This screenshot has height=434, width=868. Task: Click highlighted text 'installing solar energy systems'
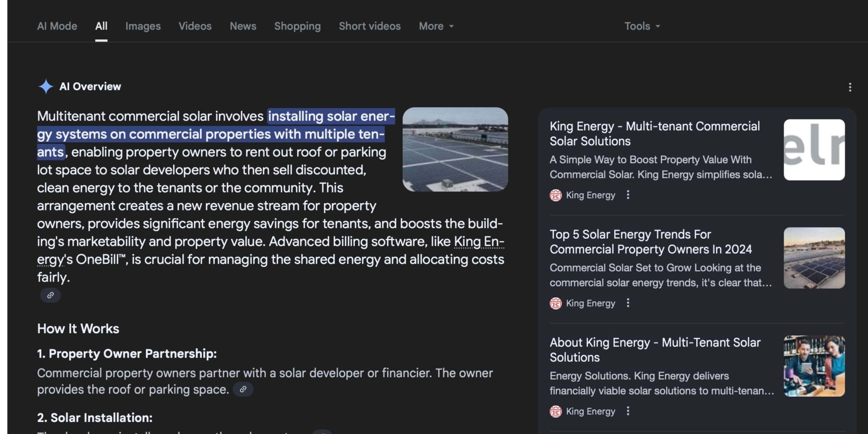[216, 134]
